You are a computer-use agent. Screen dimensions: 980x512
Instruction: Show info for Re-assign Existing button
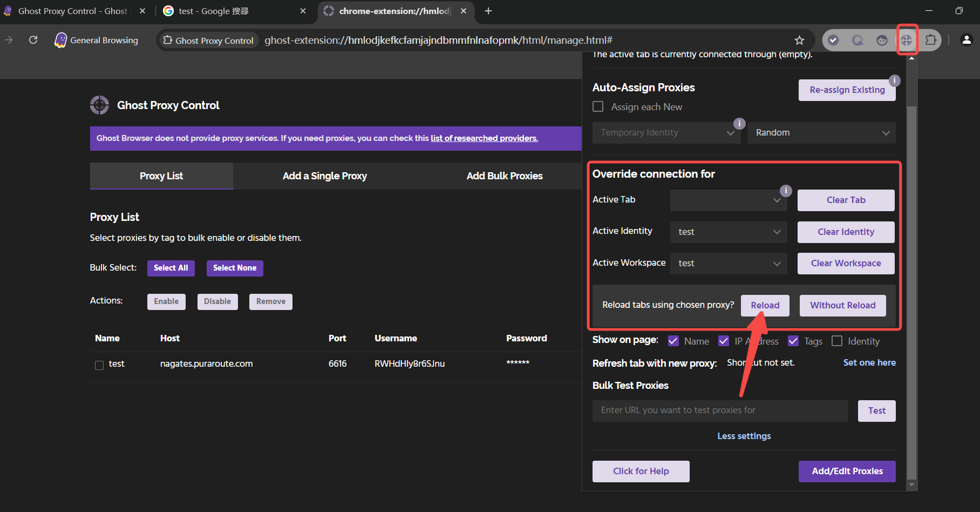click(x=895, y=80)
